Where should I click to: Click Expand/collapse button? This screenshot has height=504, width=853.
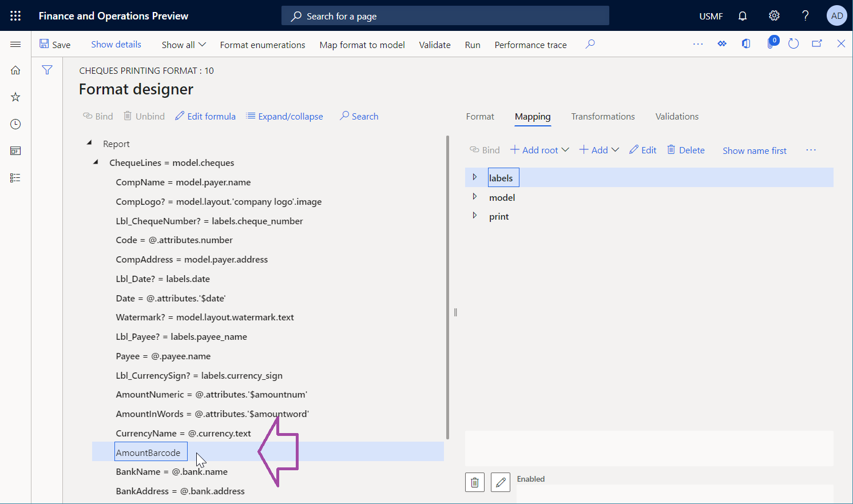tap(284, 116)
